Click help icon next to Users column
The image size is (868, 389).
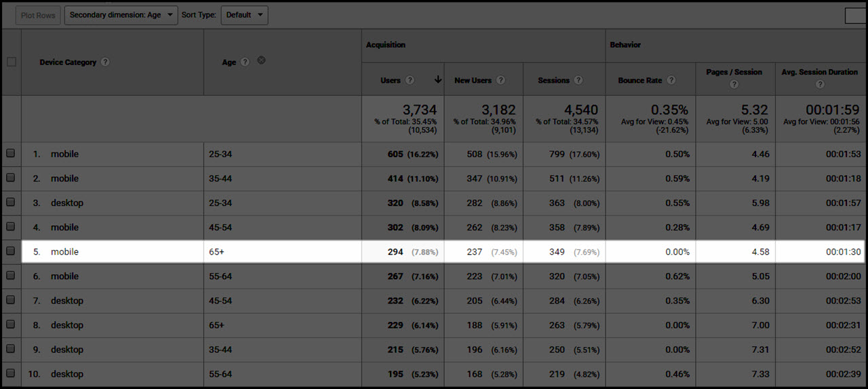tap(410, 80)
